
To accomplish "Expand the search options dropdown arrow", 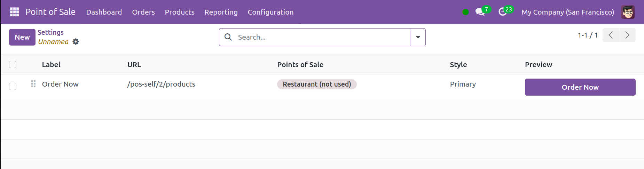I will coord(418,37).
